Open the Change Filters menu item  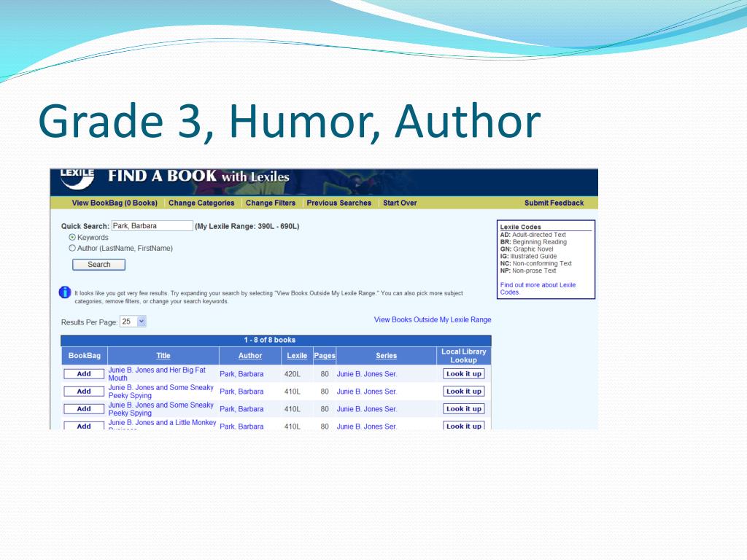coord(271,203)
